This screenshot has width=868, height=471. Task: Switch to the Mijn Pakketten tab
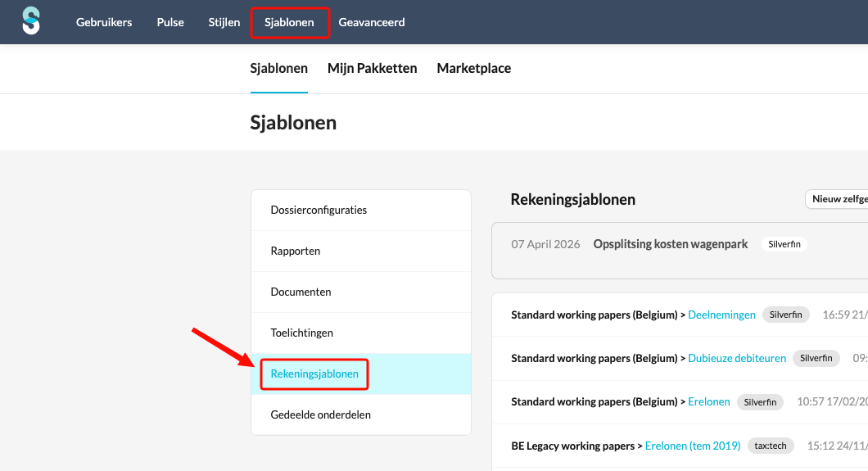pos(372,68)
